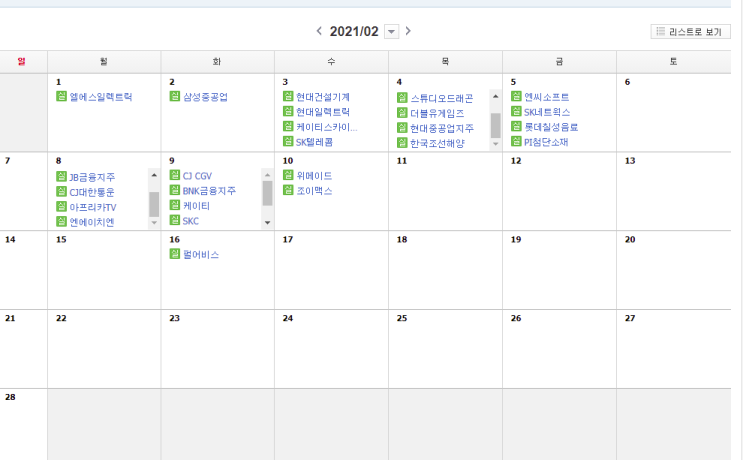Click day 8 list scroll-up arrow
The height and width of the screenshot is (460, 743).
tap(154, 175)
